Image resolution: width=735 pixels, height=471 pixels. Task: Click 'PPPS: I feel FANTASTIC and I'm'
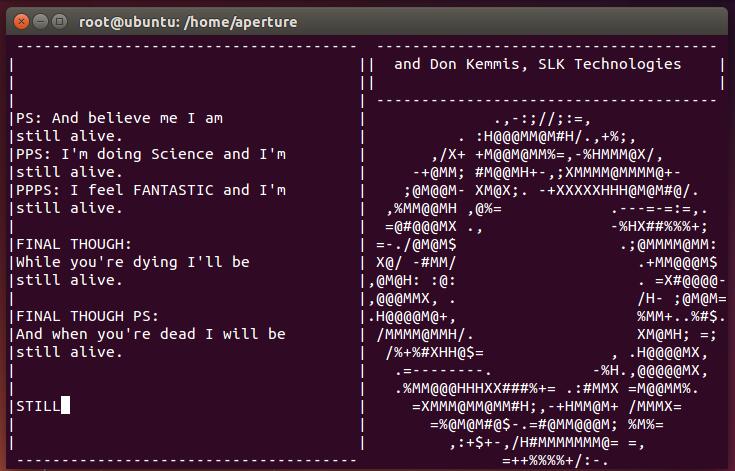pyautogui.click(x=151, y=190)
